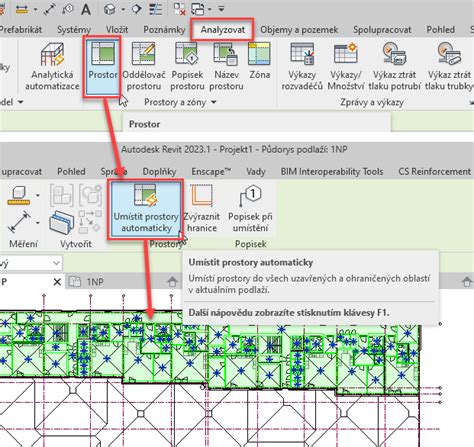The width and height of the screenshot is (474, 447).
Task: Select Popisek prostoru tool
Action: coord(187,66)
